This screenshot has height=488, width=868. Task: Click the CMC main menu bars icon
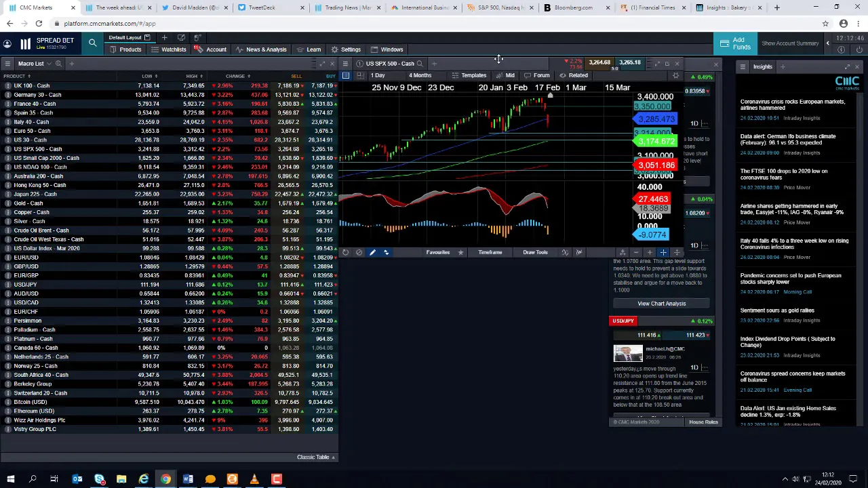click(x=25, y=44)
